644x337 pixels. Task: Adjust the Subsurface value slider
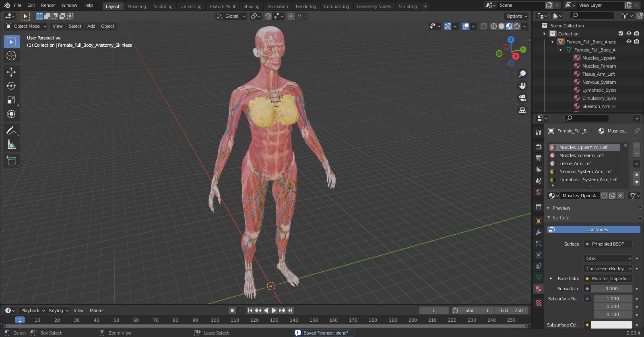pos(611,289)
